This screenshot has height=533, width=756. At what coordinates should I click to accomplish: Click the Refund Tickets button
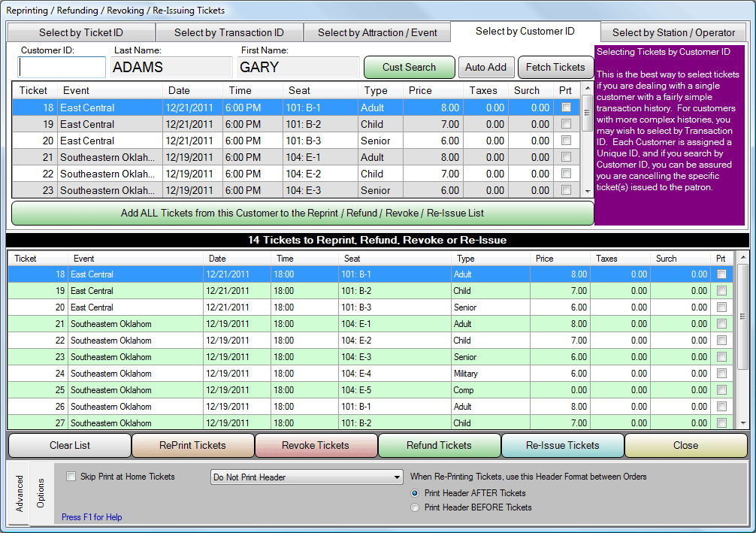439,445
